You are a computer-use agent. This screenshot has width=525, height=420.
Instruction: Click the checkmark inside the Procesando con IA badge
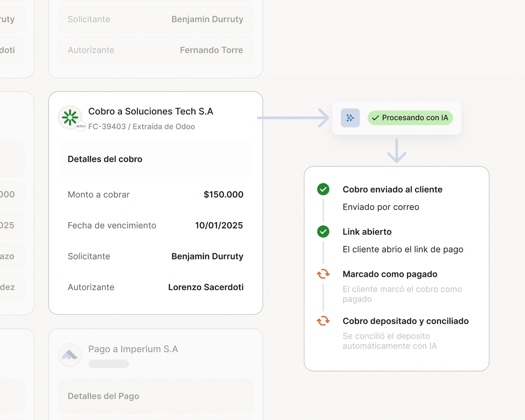375,118
